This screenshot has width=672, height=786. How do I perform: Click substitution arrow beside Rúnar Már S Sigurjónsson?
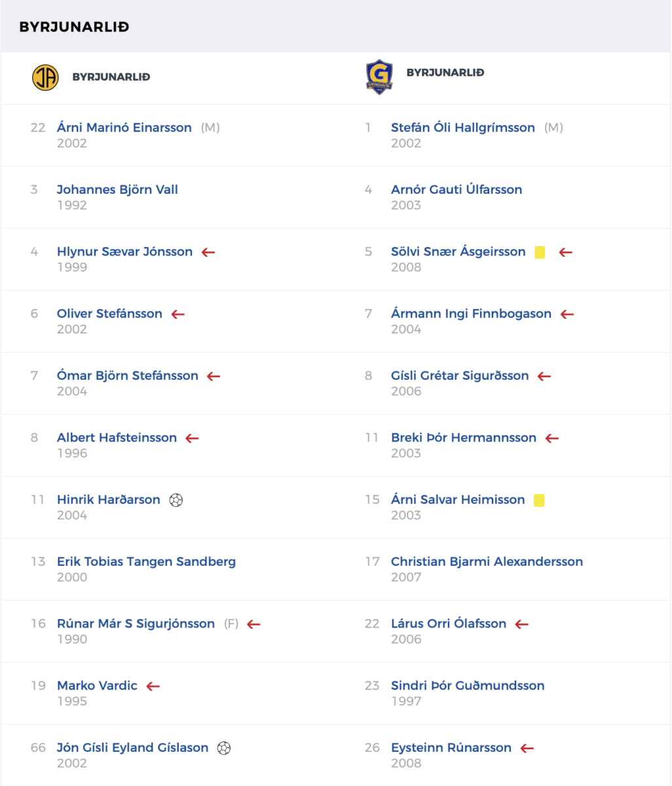pos(254,624)
